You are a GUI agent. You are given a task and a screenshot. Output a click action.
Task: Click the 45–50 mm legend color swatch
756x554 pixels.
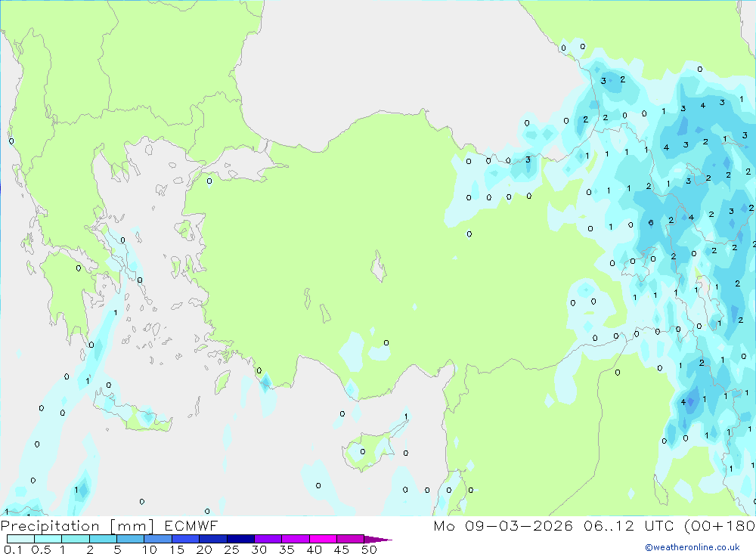(x=351, y=539)
